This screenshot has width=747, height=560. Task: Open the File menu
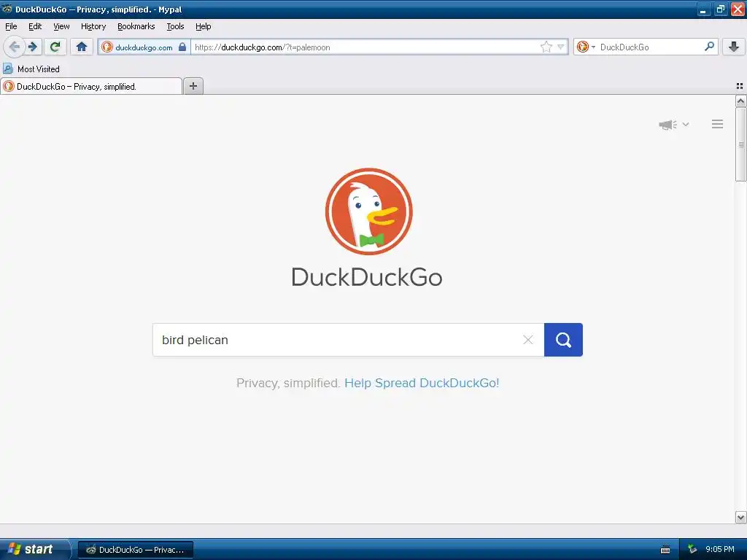pos(11,27)
